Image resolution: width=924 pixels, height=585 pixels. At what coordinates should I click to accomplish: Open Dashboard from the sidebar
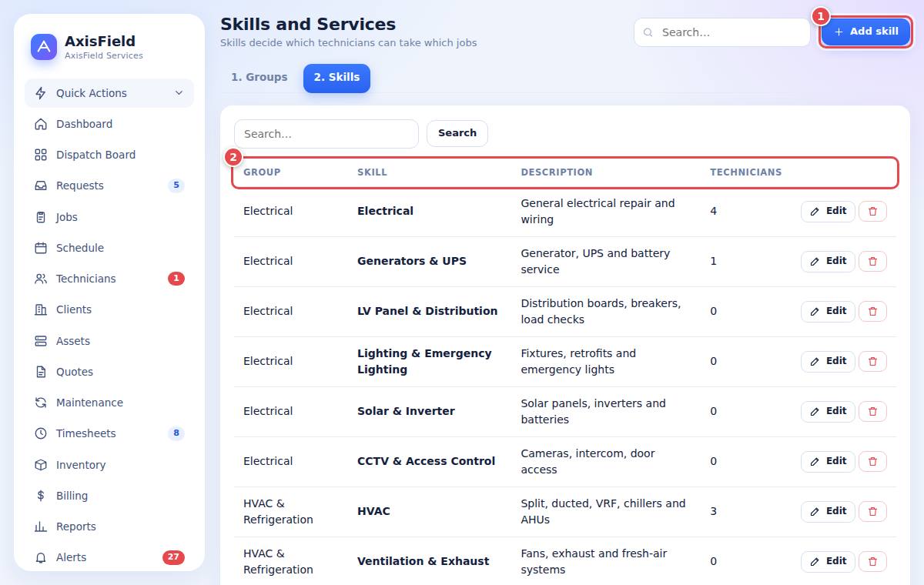click(x=109, y=124)
